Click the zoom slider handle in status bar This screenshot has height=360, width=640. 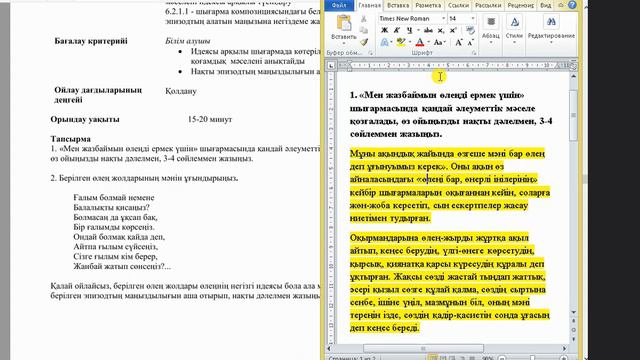532,358
